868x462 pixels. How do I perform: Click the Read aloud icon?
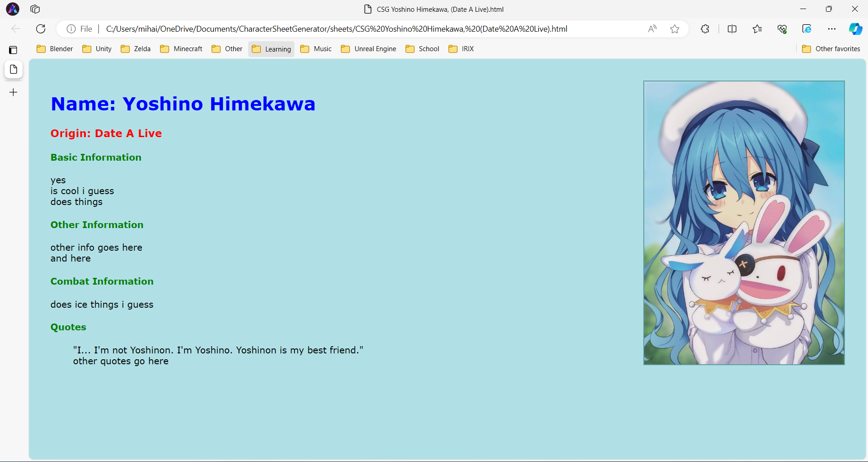tap(652, 29)
